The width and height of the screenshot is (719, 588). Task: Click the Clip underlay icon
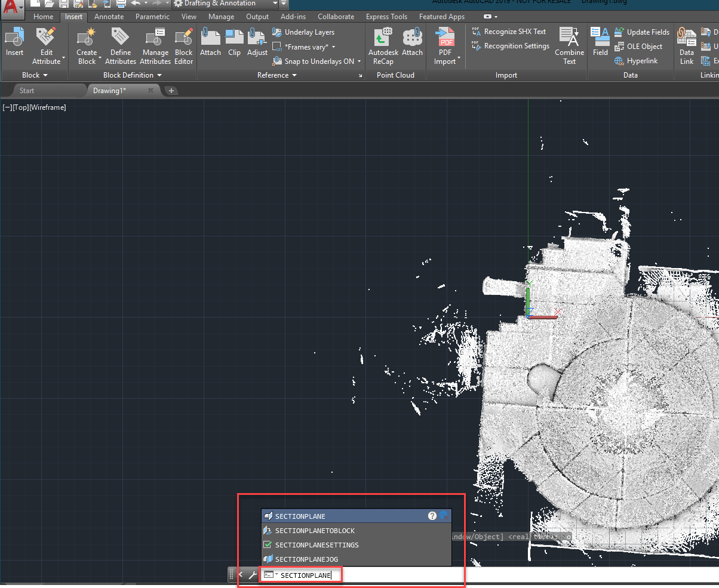click(234, 42)
